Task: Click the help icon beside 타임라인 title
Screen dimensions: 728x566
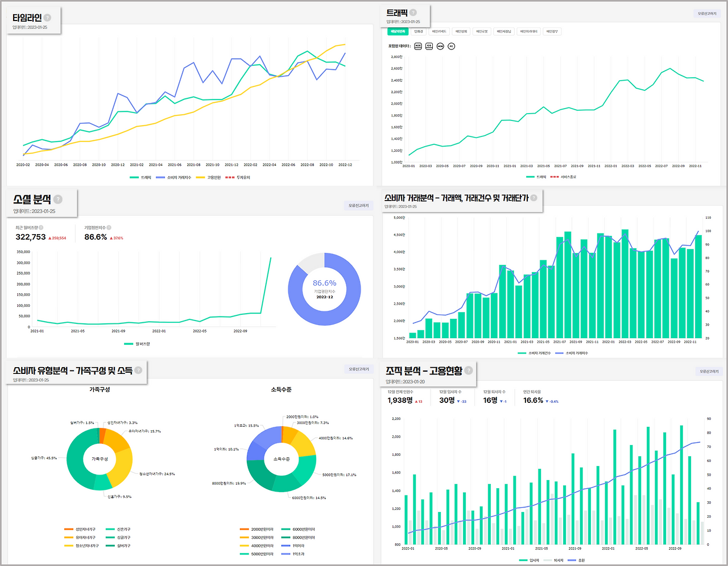Action: (48, 18)
